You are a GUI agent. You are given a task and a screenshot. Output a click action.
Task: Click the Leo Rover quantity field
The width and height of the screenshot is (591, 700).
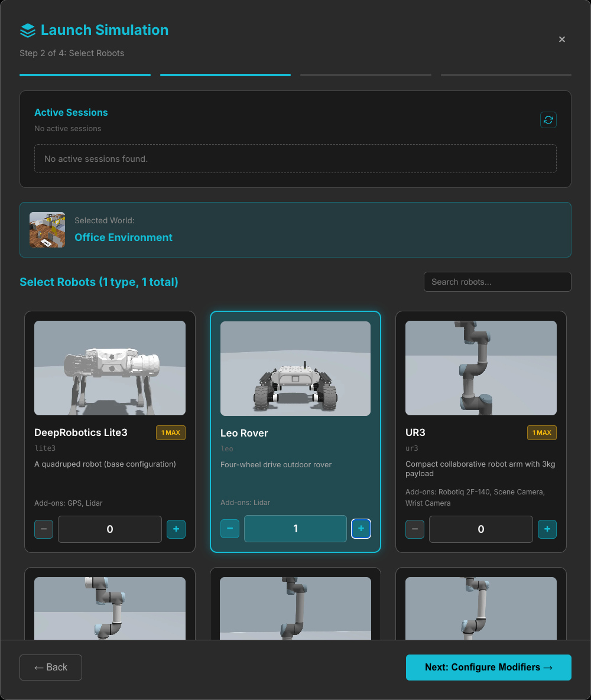(295, 529)
